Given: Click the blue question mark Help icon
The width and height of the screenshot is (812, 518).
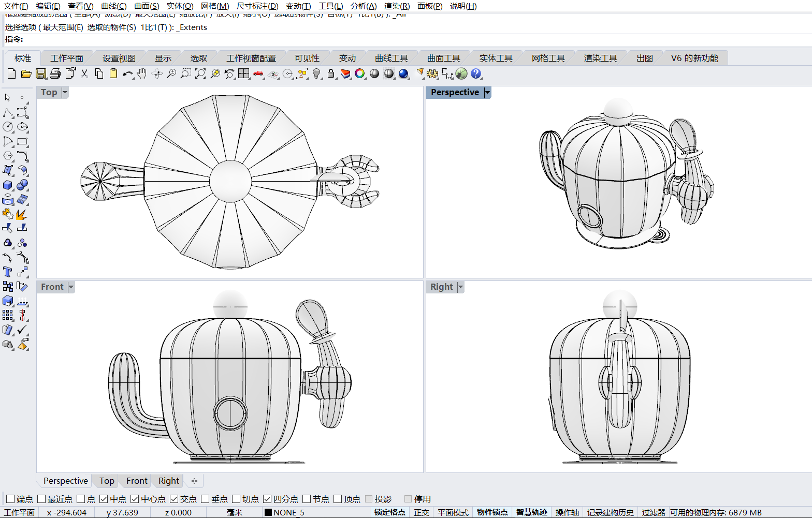Looking at the screenshot, I should pos(476,74).
